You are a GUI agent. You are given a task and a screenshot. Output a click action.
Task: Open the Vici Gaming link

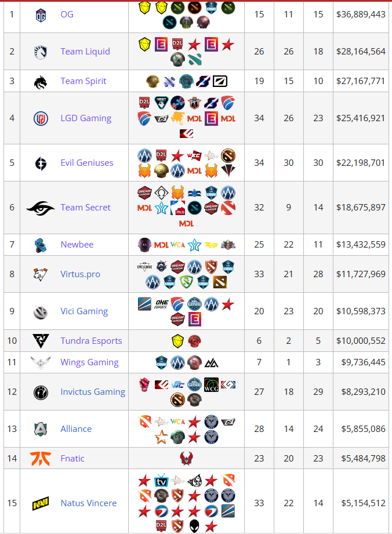click(84, 311)
